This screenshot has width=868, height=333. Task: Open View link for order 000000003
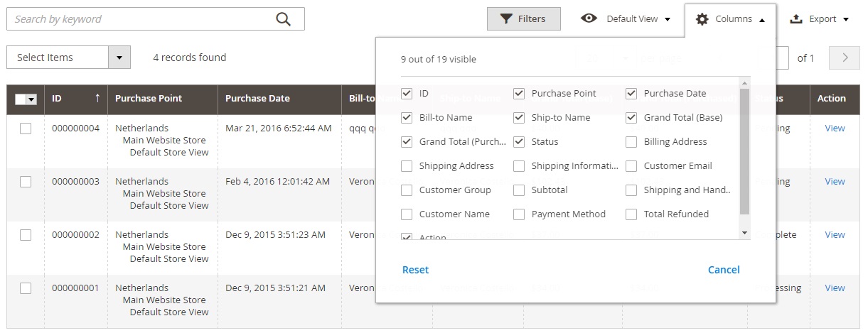[x=835, y=182]
